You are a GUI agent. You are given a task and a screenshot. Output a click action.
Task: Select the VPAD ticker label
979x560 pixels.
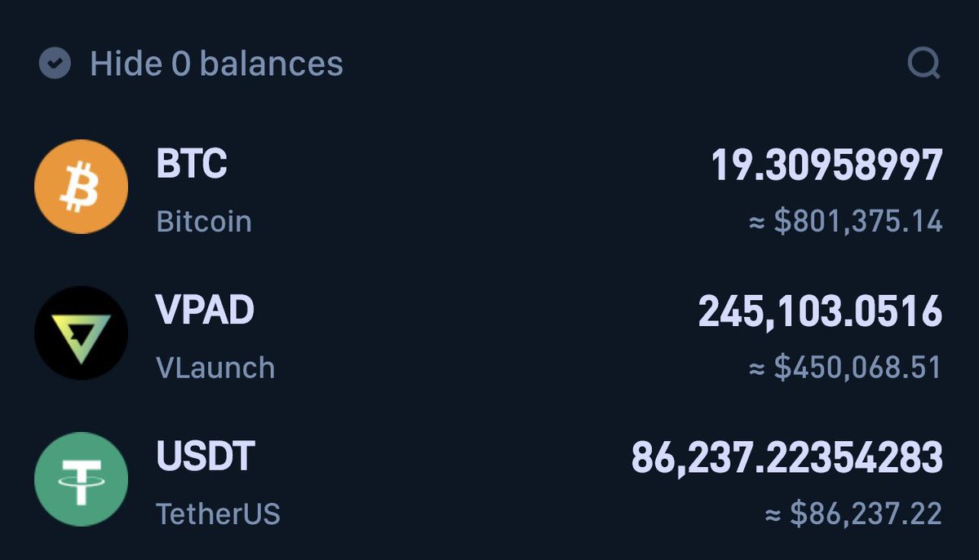click(x=206, y=311)
